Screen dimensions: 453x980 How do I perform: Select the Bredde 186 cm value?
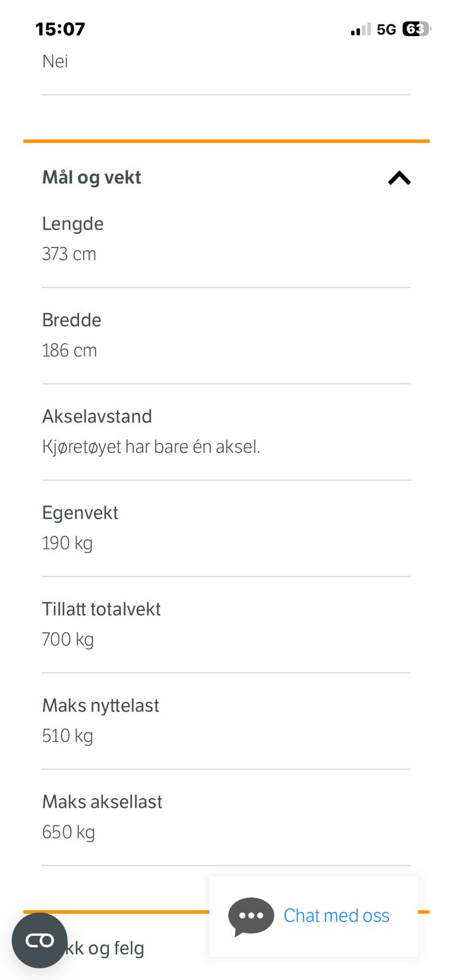[x=69, y=350]
